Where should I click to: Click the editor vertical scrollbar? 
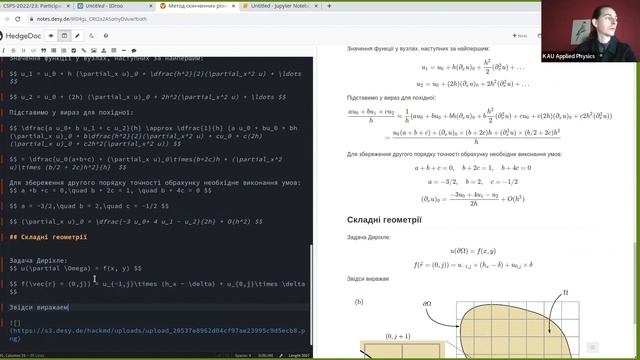coord(311,294)
